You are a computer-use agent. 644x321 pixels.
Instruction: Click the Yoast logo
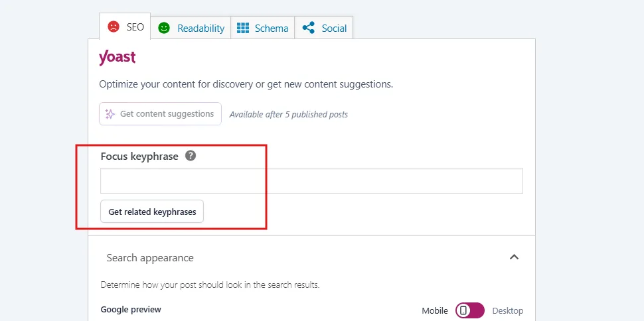(118, 58)
